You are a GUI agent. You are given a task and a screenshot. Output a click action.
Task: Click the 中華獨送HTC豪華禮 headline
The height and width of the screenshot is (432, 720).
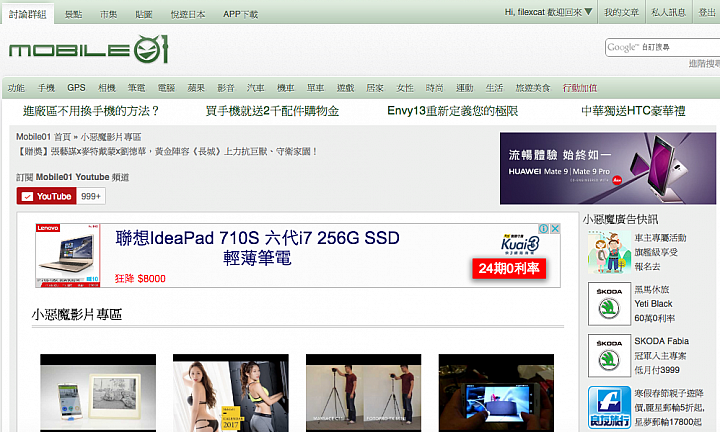tap(633, 111)
